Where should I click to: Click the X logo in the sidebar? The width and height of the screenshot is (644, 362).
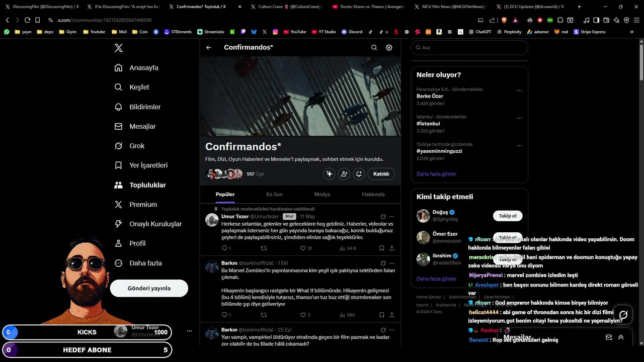tap(118, 48)
